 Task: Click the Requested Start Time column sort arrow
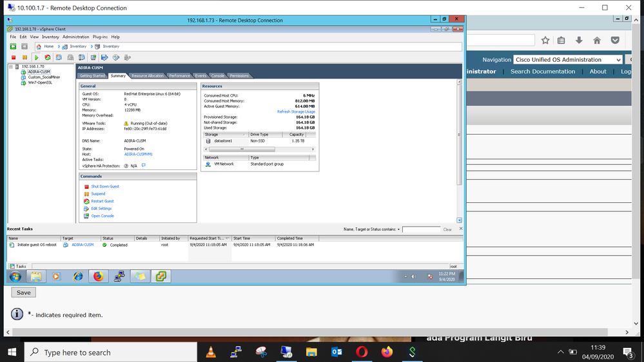pyautogui.click(x=227, y=238)
